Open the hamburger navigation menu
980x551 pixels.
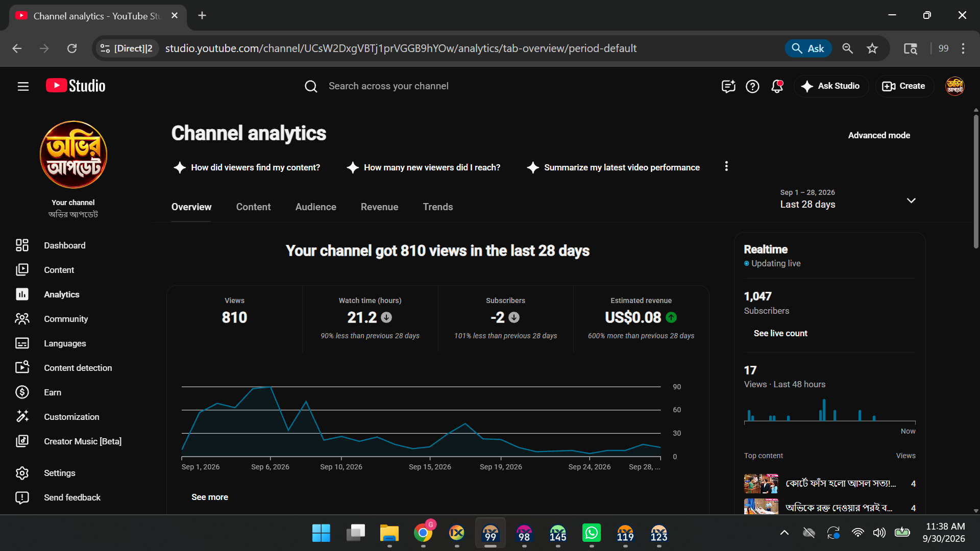(x=23, y=86)
